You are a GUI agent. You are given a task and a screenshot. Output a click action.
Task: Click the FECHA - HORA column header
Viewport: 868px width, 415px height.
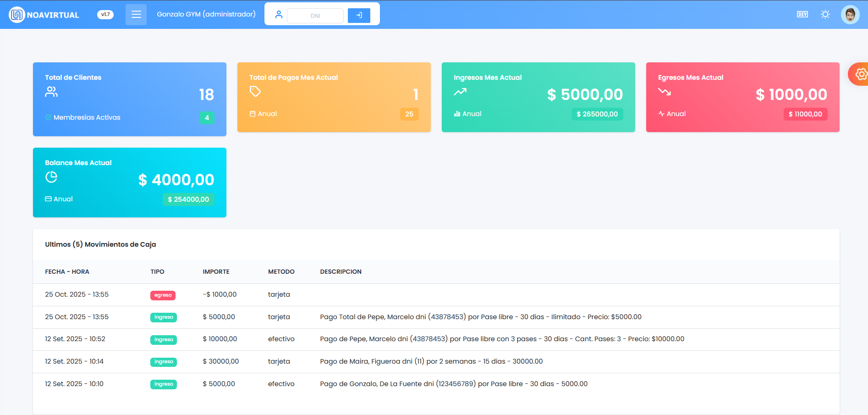(x=67, y=272)
